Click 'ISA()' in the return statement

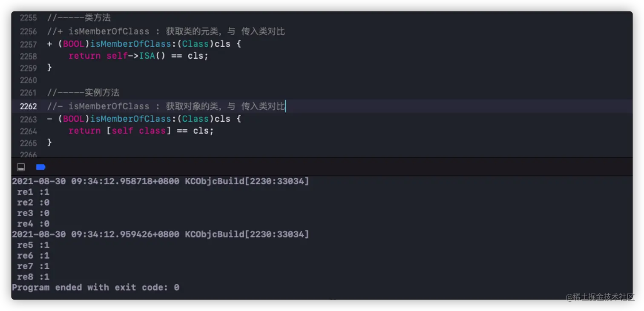pos(152,56)
